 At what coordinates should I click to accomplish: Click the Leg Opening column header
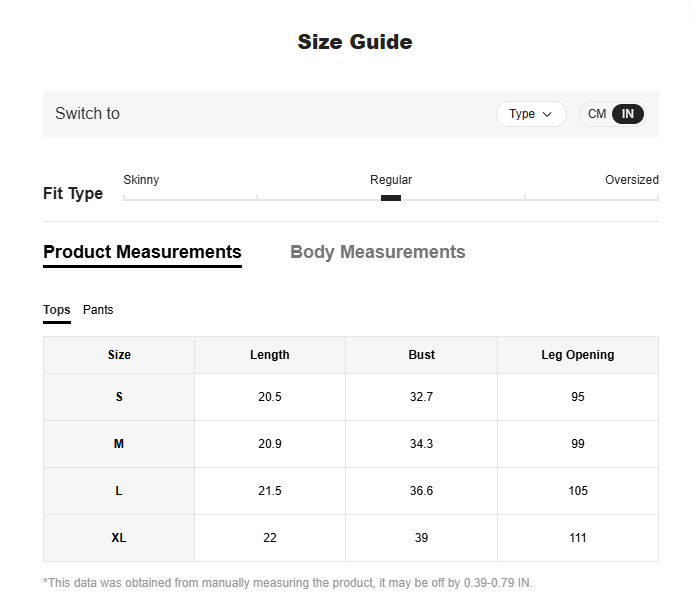tap(578, 355)
